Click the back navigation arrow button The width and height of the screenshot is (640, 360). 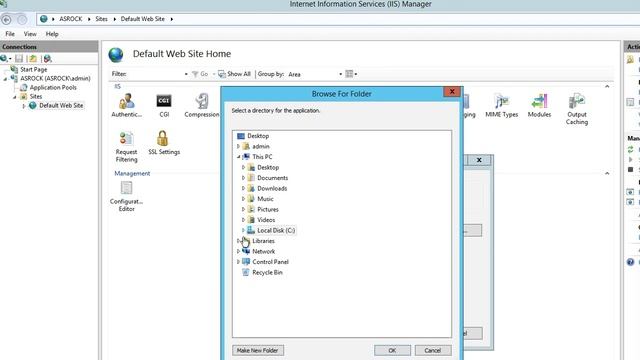point(7,19)
